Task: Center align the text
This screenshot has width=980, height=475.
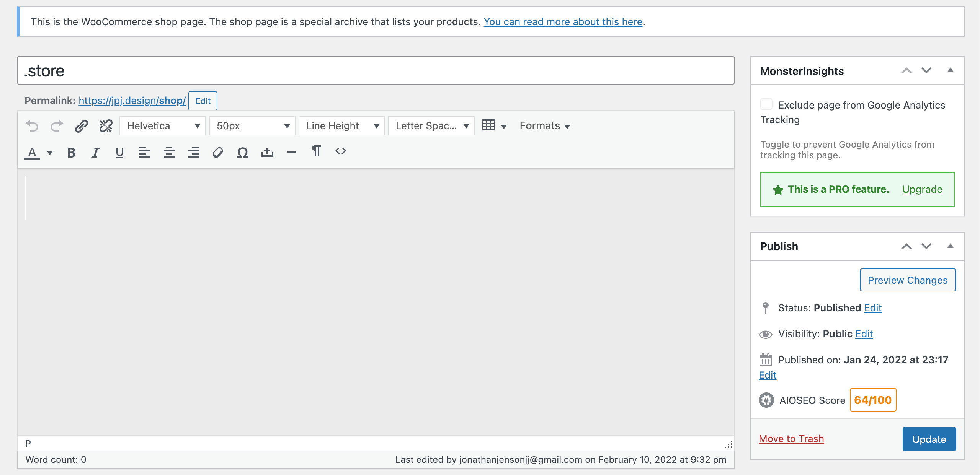Action: point(169,153)
